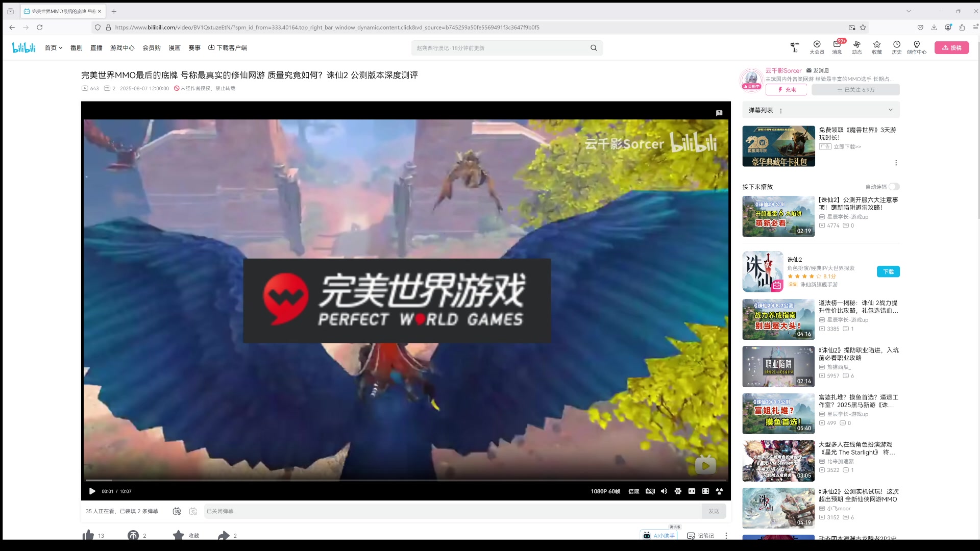Reload page with browser refresh icon

coord(40,28)
